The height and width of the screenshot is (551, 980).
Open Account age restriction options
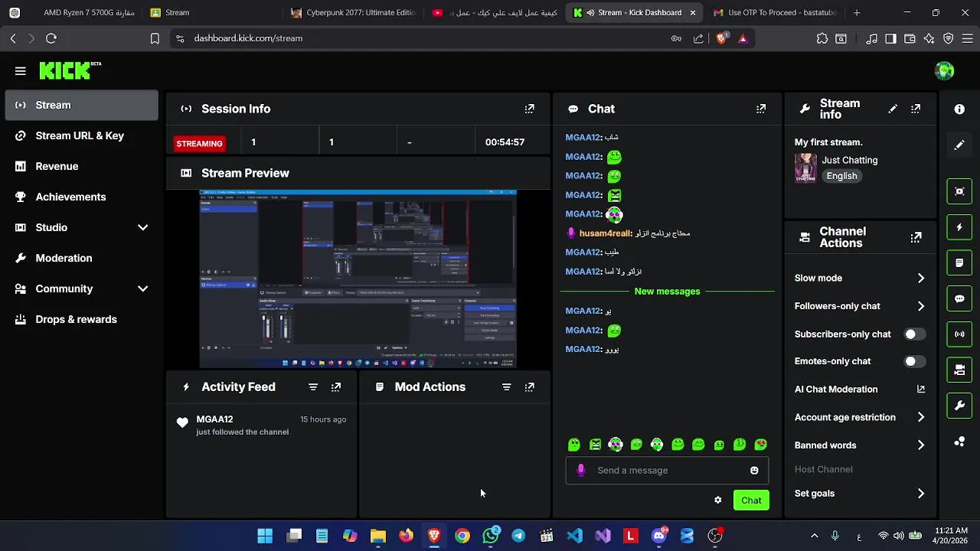(860, 418)
